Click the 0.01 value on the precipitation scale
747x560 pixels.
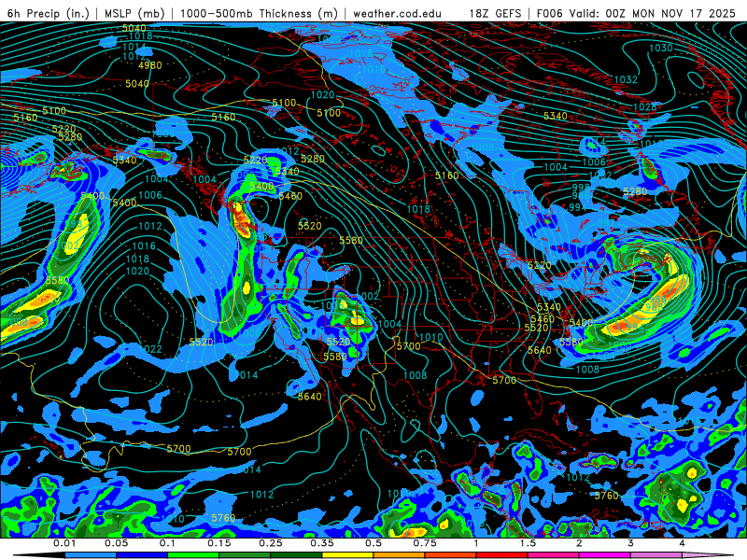[x=64, y=543]
